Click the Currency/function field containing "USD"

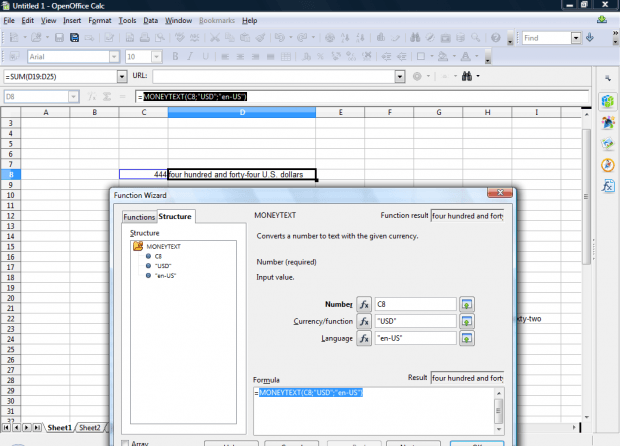[x=416, y=321]
